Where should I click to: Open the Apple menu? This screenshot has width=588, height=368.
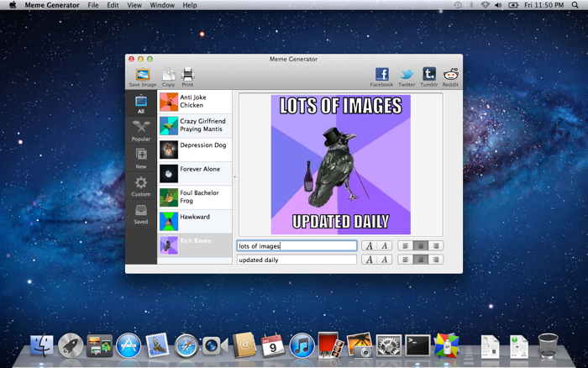coord(13,5)
